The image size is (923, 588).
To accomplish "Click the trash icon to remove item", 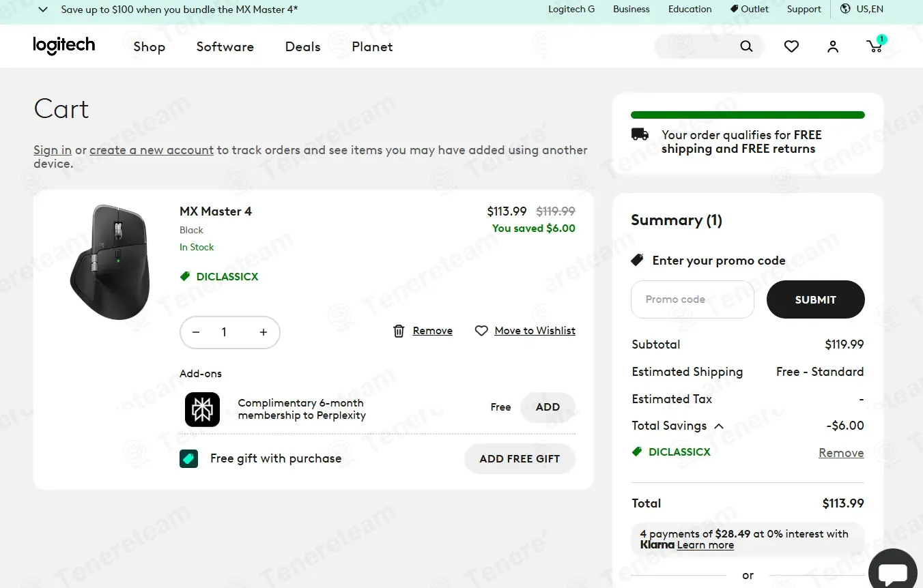I will pyautogui.click(x=399, y=331).
